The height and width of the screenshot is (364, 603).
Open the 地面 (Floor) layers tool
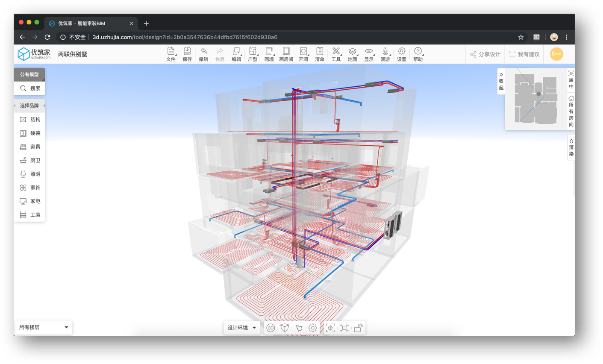(353, 54)
